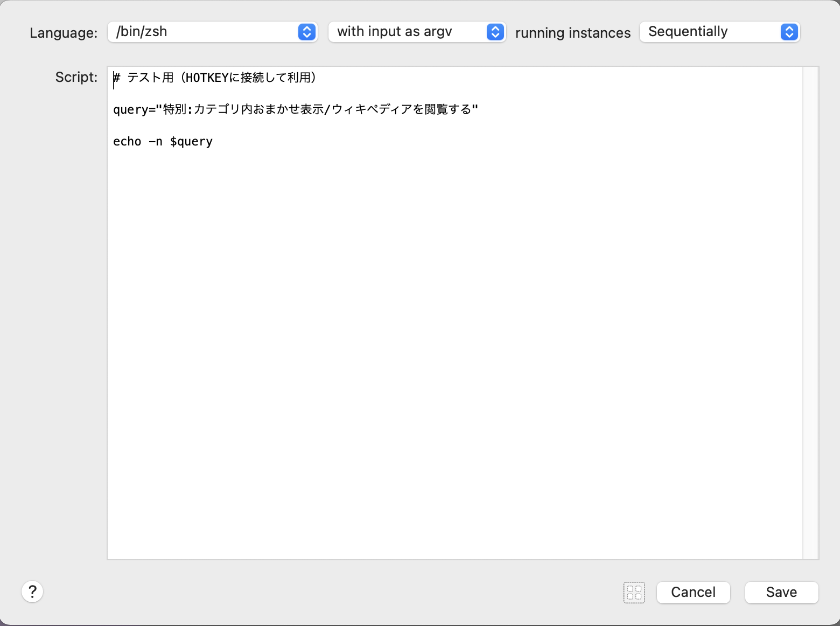Click the grid icon beside Cancel
Screen dimensions: 840x626
tap(634, 593)
